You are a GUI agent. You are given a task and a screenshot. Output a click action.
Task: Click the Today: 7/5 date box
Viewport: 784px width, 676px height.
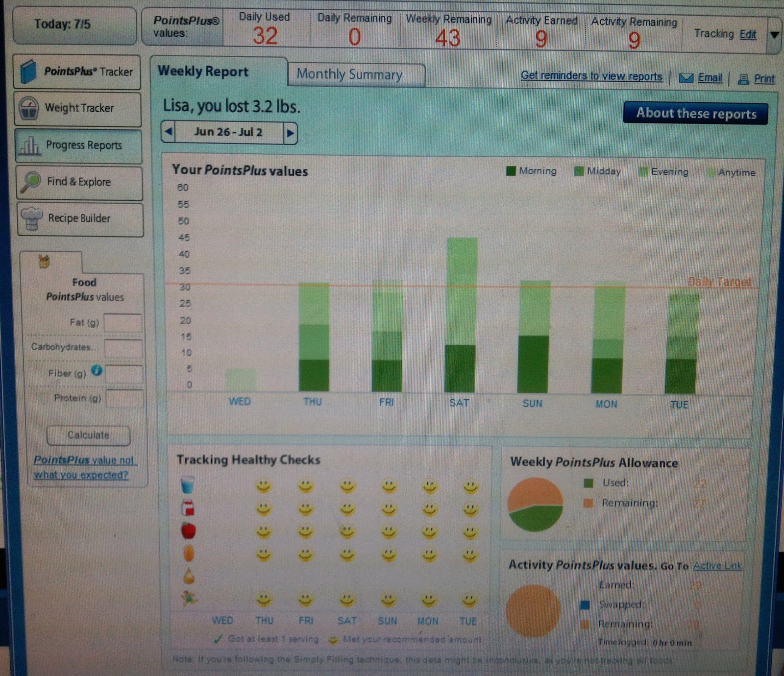pos(74,24)
